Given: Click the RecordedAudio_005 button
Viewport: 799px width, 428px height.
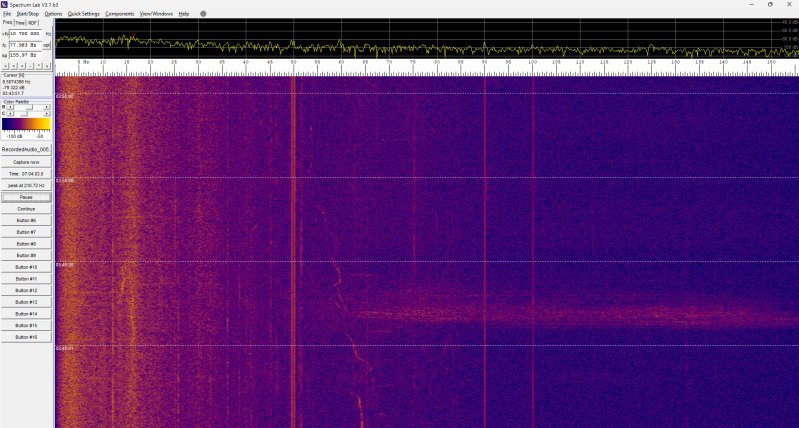Looking at the screenshot, I should pyautogui.click(x=26, y=150).
